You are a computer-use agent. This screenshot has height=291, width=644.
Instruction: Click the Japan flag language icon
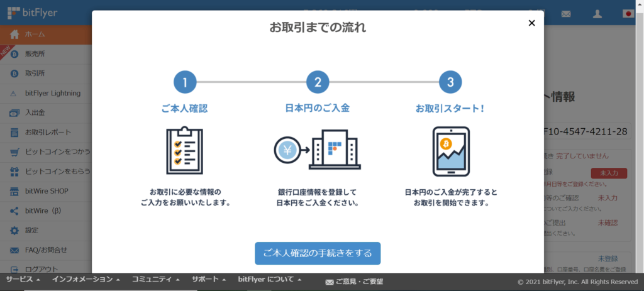[x=628, y=14]
